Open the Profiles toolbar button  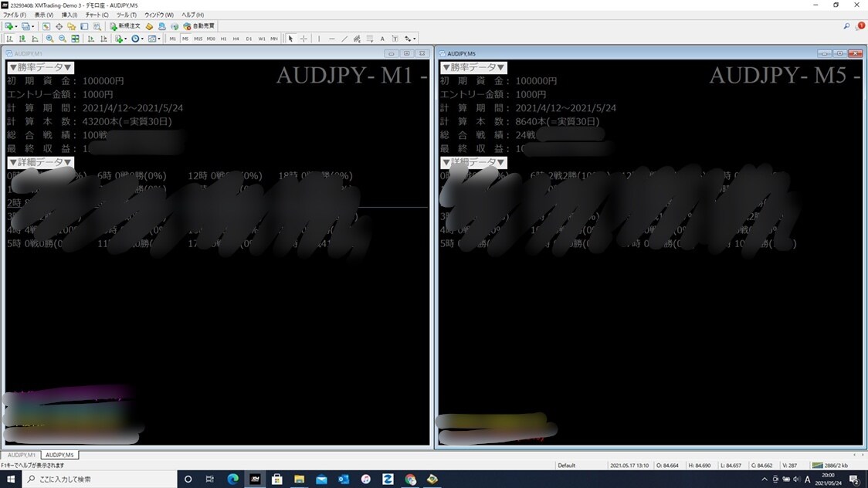(27, 26)
